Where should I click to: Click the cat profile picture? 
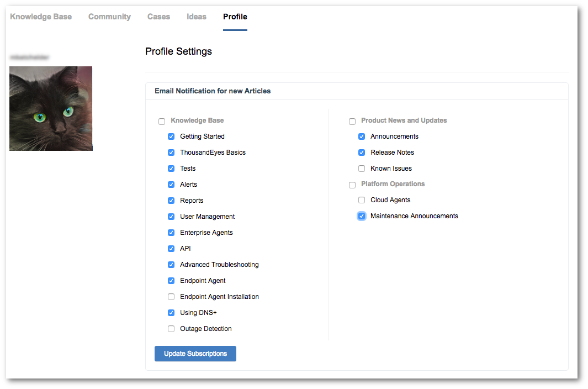[51, 108]
